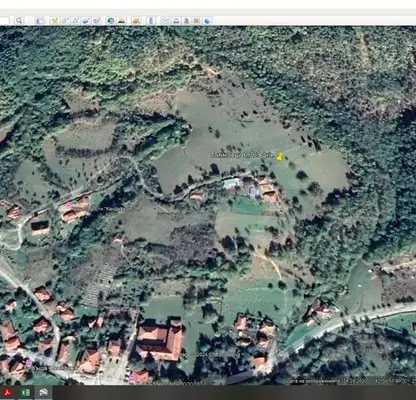Viewport: 416px width, 400px height.
Task: Open Historical Imagery with the clock icon
Action: [111, 21]
